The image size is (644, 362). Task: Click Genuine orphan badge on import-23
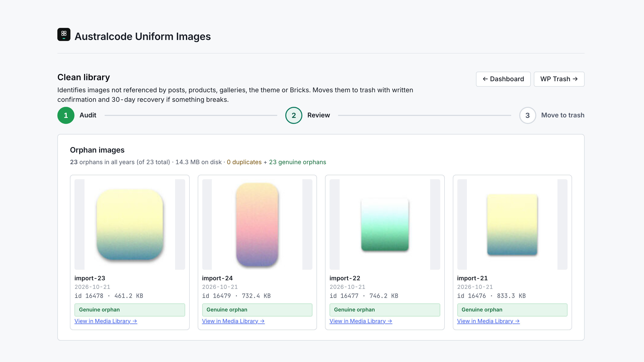[130, 310]
